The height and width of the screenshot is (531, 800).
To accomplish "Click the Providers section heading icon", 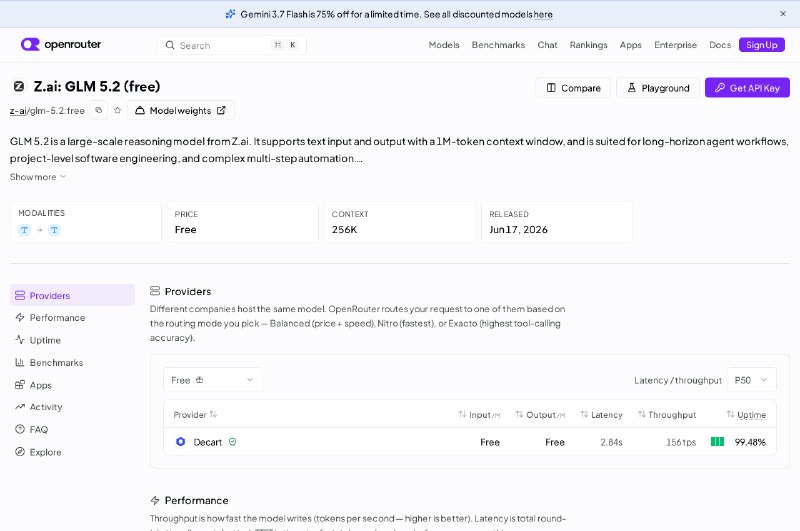I will (x=155, y=291).
